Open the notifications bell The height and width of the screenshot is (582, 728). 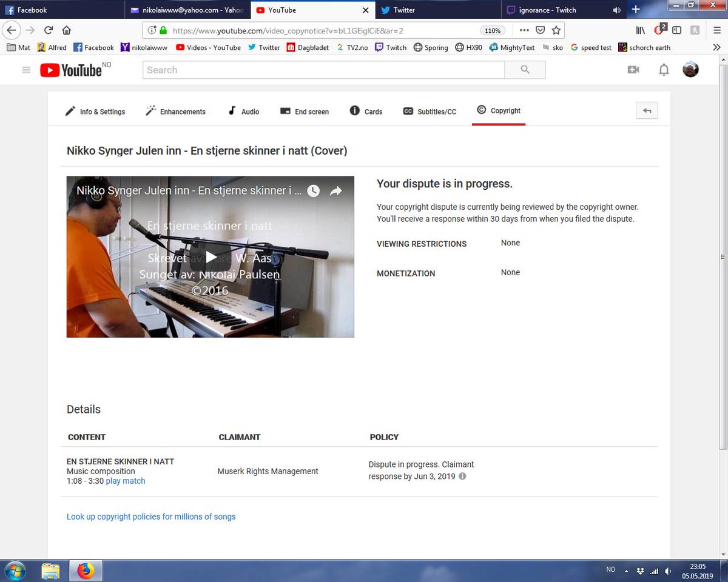[664, 70]
